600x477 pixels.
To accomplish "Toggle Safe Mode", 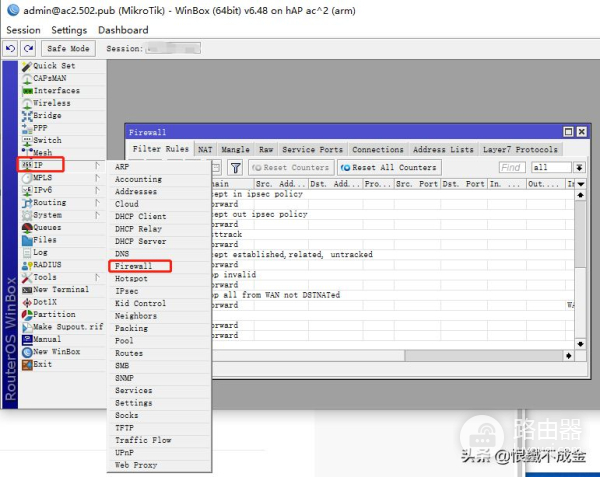I will click(68, 48).
